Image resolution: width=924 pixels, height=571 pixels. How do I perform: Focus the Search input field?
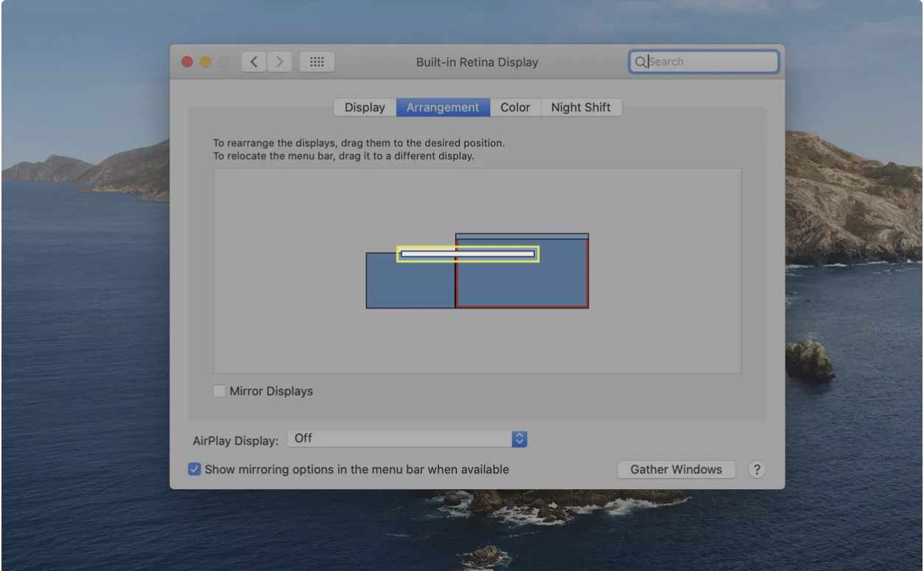pyautogui.click(x=708, y=62)
